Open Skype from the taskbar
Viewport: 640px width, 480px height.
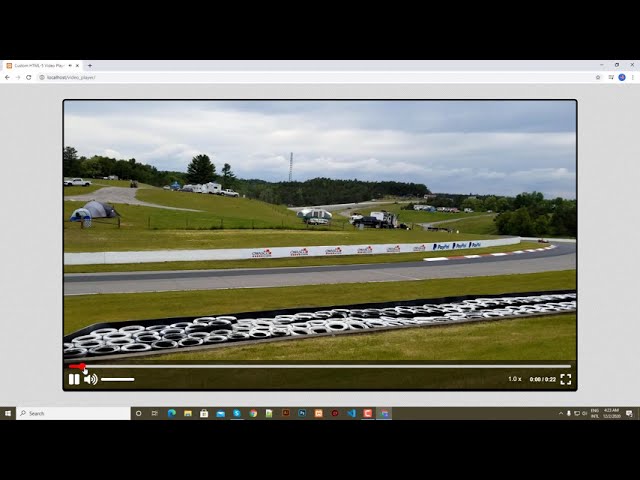coord(237,413)
